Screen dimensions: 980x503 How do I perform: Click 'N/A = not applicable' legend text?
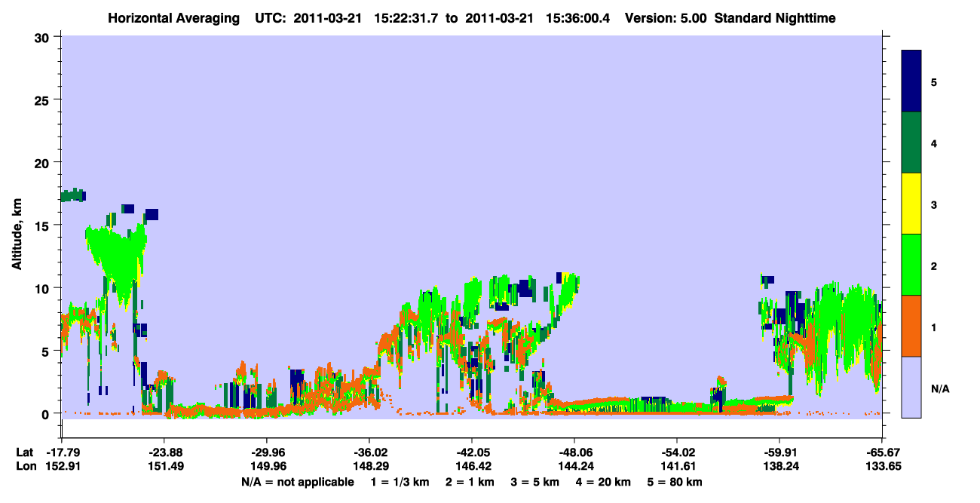297,482
